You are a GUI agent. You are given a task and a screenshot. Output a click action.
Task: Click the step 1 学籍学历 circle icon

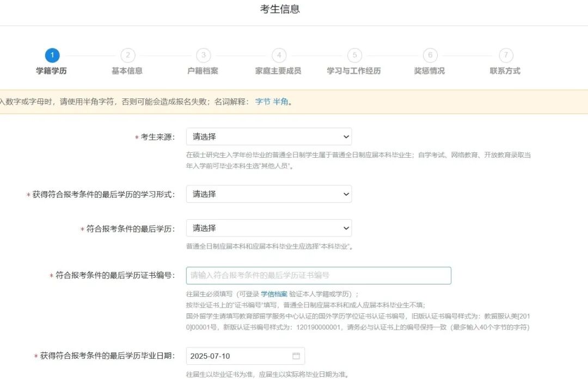coord(52,55)
